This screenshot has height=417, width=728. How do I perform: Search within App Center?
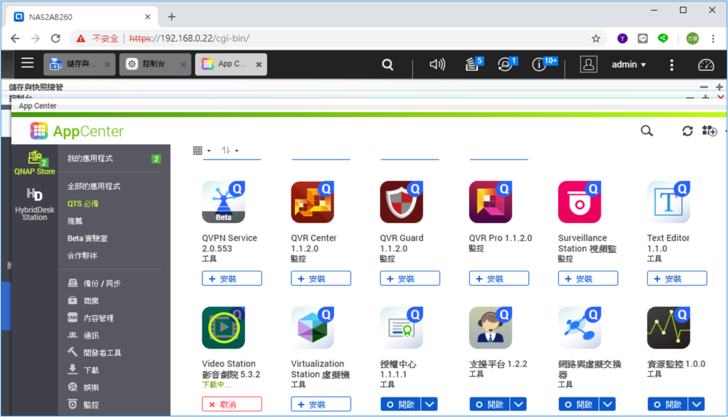click(x=647, y=131)
